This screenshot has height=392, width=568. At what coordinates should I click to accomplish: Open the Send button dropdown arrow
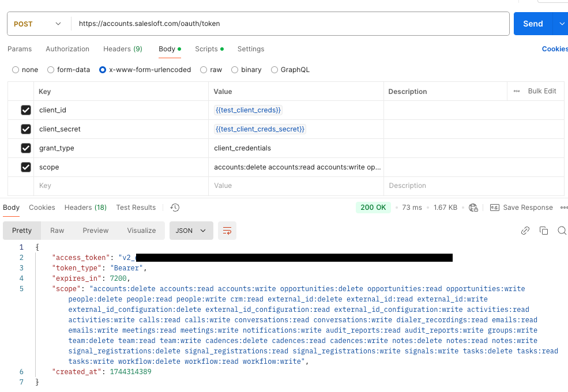coord(561,24)
